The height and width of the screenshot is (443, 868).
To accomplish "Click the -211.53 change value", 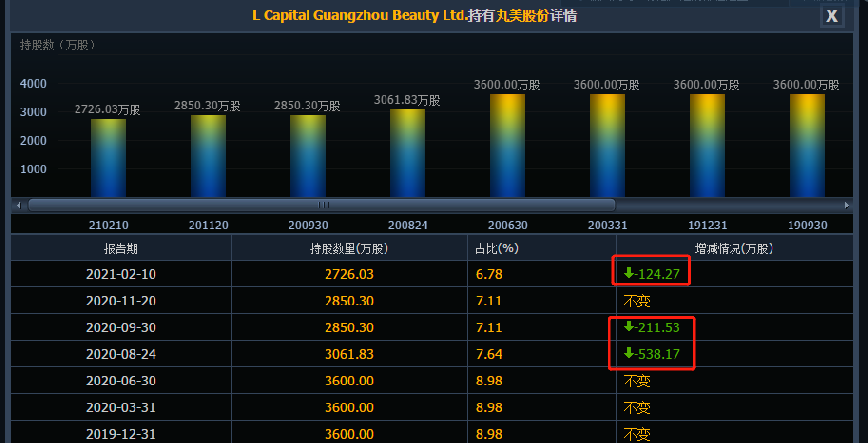I will tap(652, 327).
